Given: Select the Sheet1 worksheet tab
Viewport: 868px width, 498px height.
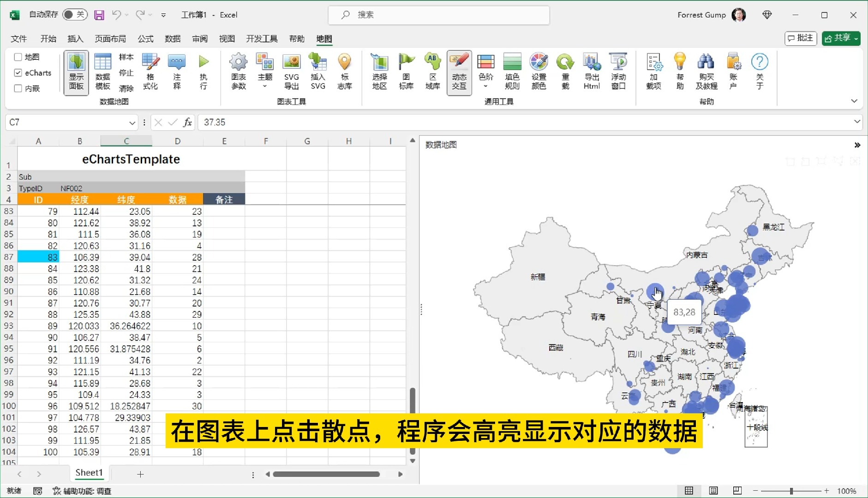Looking at the screenshot, I should click(x=89, y=473).
